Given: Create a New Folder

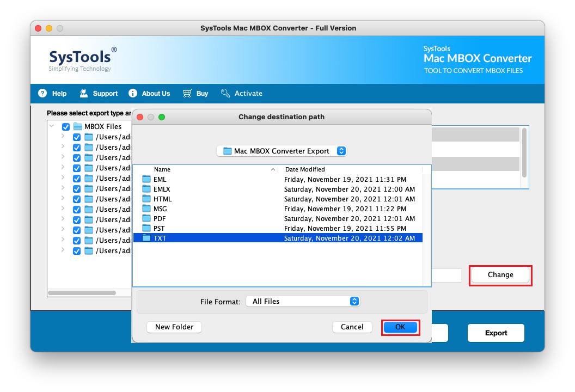Looking at the screenshot, I should click(x=174, y=327).
